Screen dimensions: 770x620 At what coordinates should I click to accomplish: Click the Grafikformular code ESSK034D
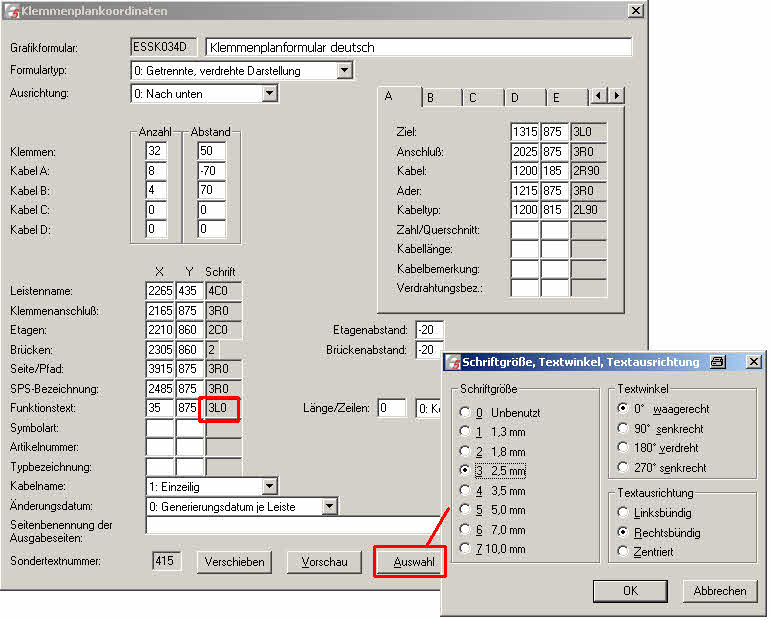[163, 47]
